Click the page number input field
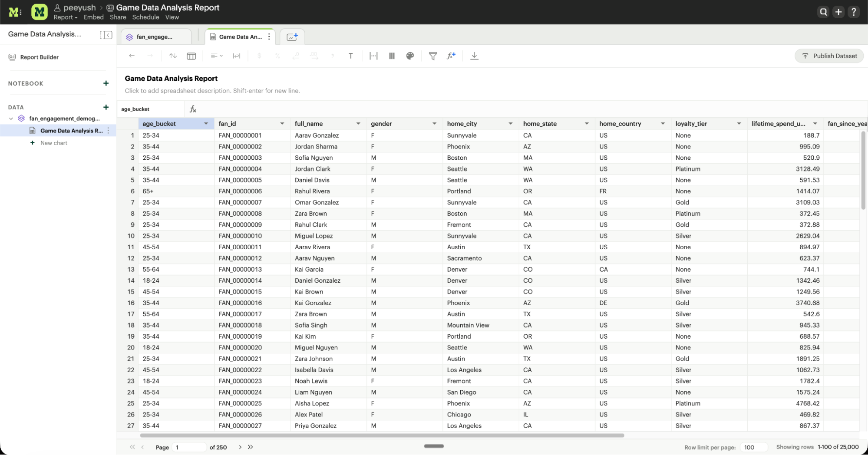The image size is (868, 455). pos(189,447)
